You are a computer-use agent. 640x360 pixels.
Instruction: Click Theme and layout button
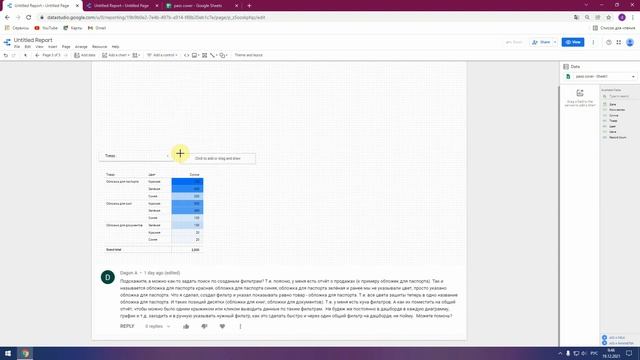pyautogui.click(x=249, y=55)
